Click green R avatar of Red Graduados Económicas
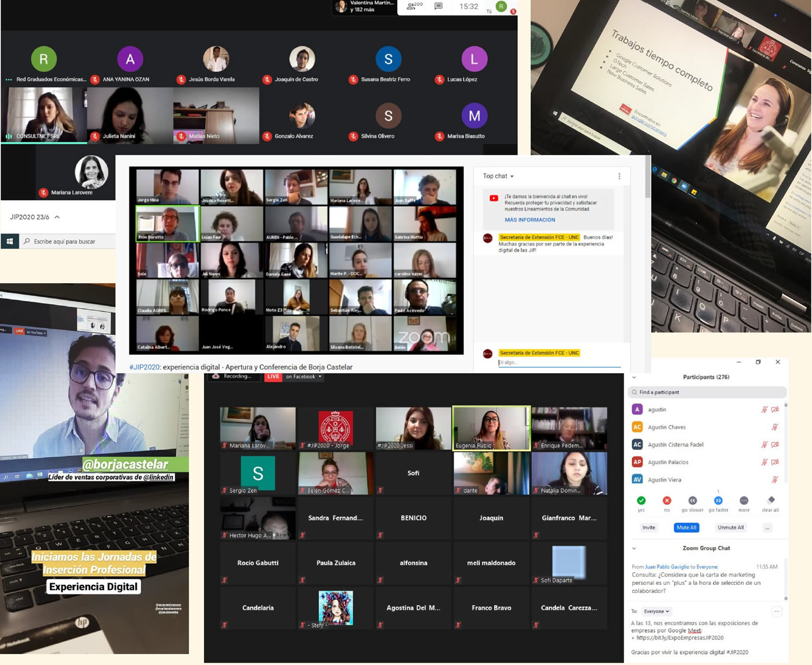 click(44, 59)
